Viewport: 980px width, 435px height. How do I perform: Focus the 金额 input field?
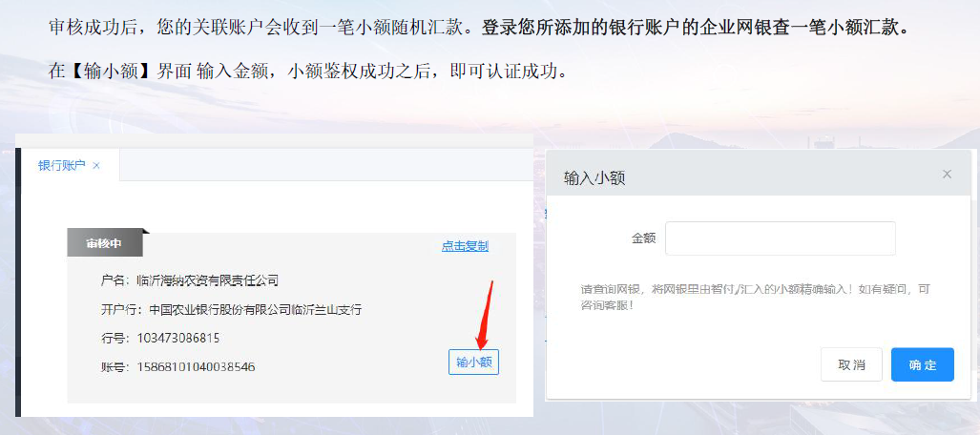click(780, 238)
